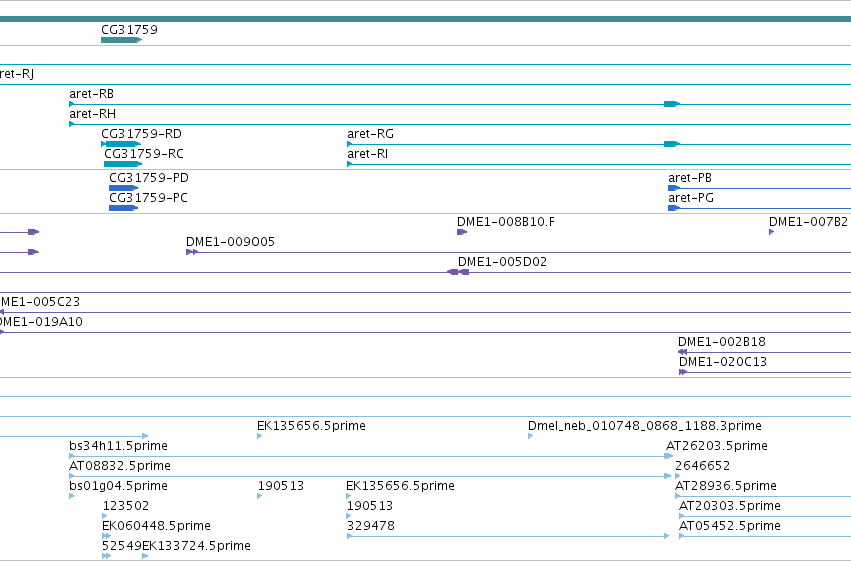Click the AT28936.5prime EST label
851x561 pixels.
pyautogui.click(x=726, y=486)
